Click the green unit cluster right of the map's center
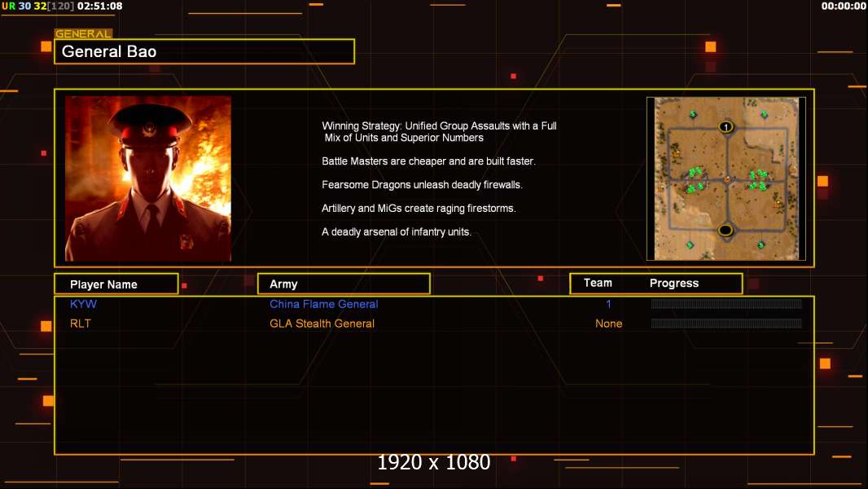Viewport: 868px width, 489px height. tap(758, 180)
